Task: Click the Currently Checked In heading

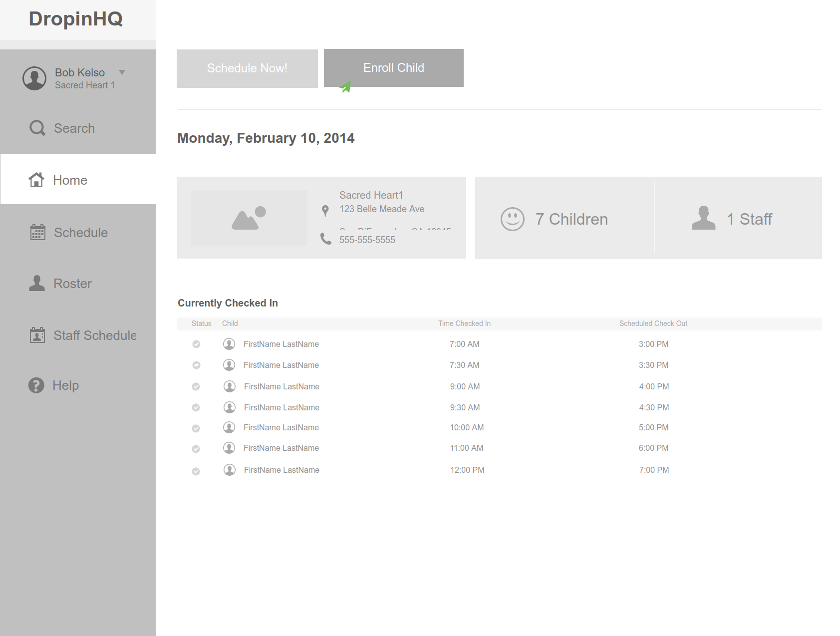Action: point(228,303)
